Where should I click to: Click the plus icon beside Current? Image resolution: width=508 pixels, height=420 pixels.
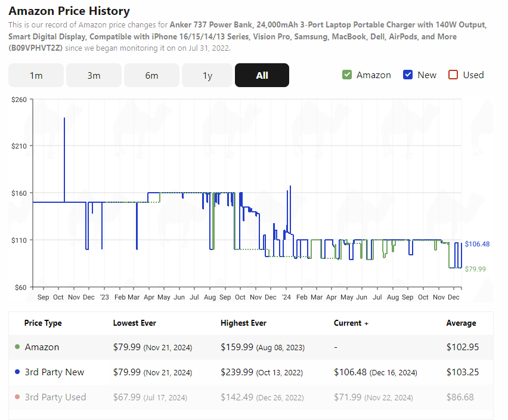pyautogui.click(x=367, y=323)
